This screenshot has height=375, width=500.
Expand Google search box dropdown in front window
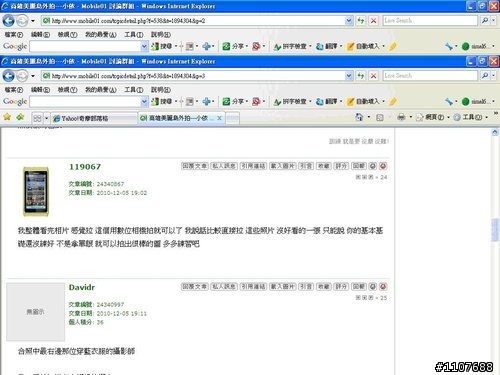144,101
